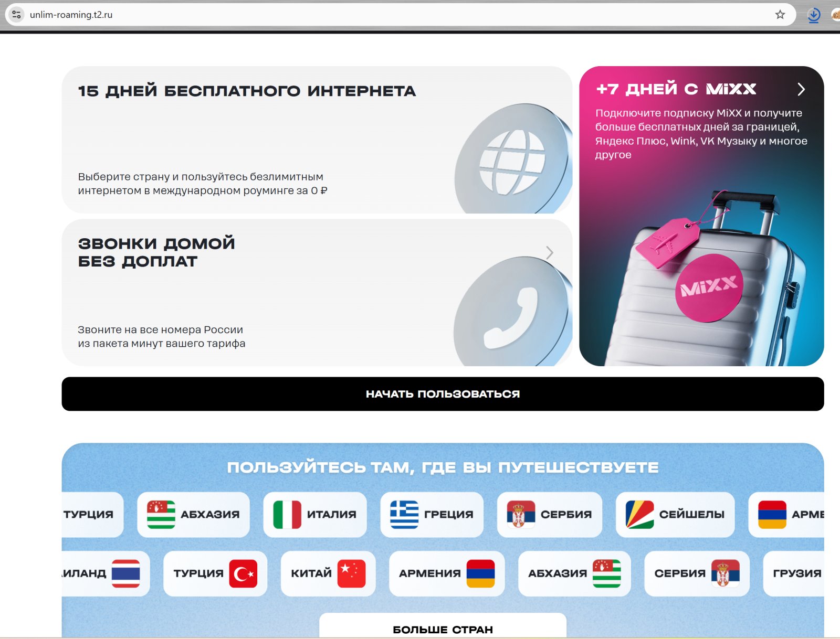
Task: Click the Seychelles flag icon
Action: (639, 515)
